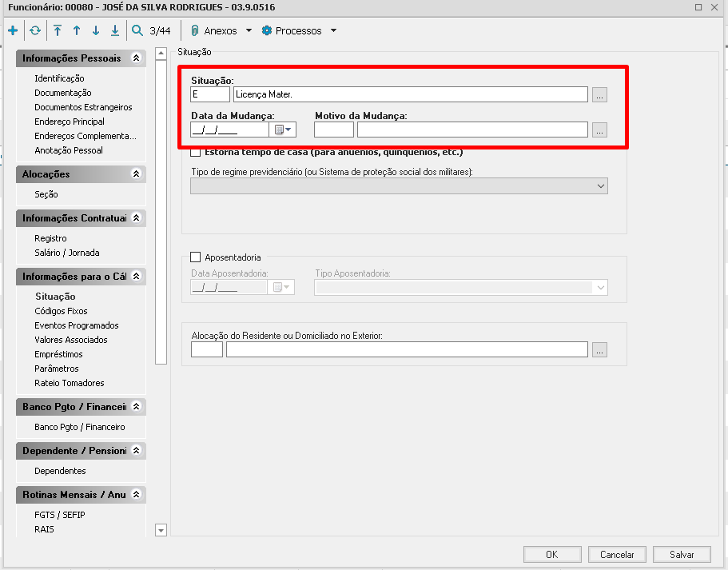This screenshot has height=570, width=728.
Task: Open the Alocação do Residente lookup button
Action: (x=599, y=350)
